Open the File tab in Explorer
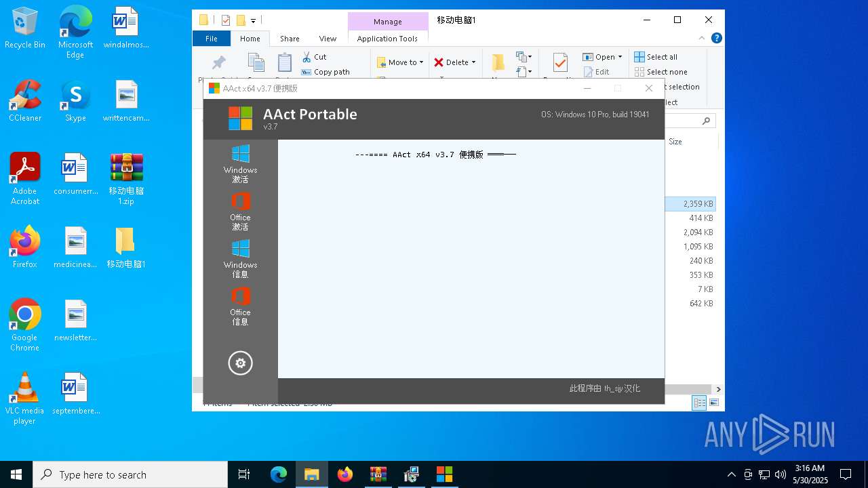Screen dimensions: 868x488 pos(212,39)
